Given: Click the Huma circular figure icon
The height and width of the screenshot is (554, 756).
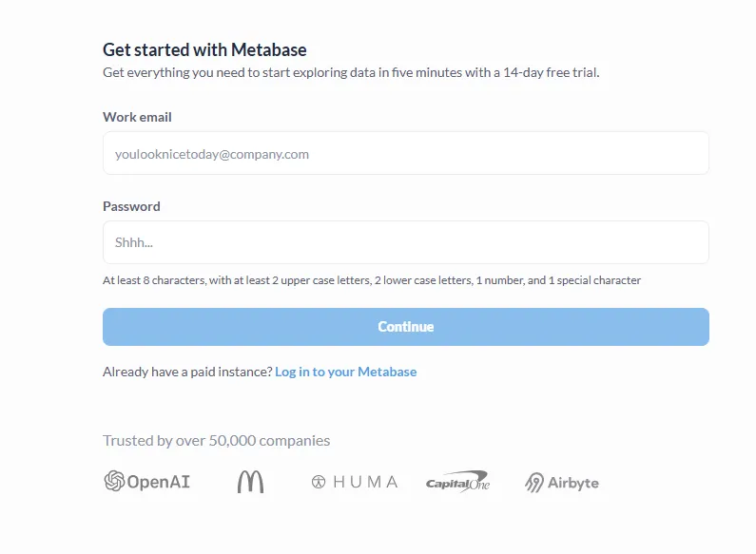Looking at the screenshot, I should (x=319, y=482).
